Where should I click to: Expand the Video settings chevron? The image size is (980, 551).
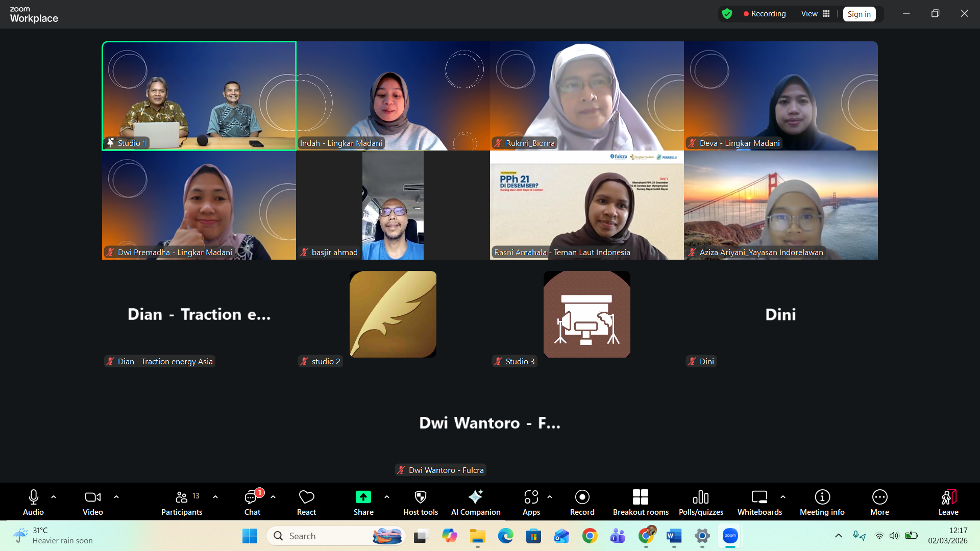[x=116, y=497]
